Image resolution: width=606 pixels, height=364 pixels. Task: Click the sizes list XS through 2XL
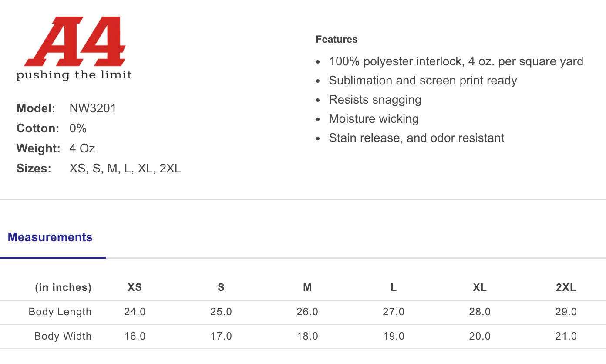coord(125,169)
